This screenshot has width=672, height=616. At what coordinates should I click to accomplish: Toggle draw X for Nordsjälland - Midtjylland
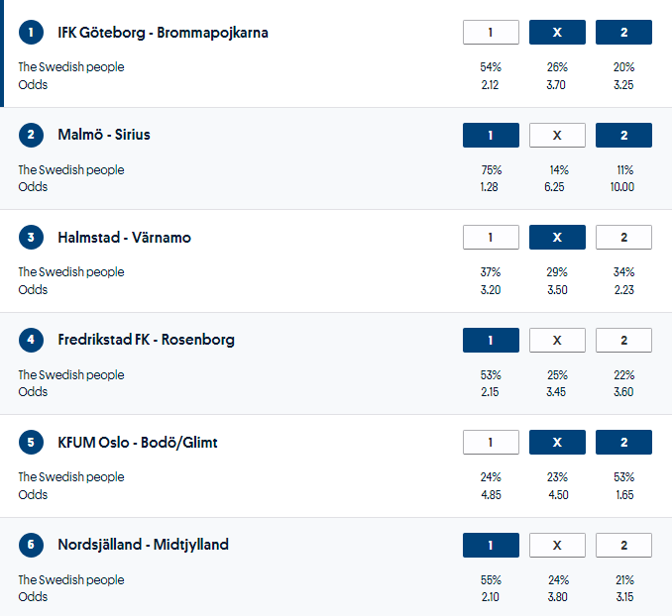(557, 545)
